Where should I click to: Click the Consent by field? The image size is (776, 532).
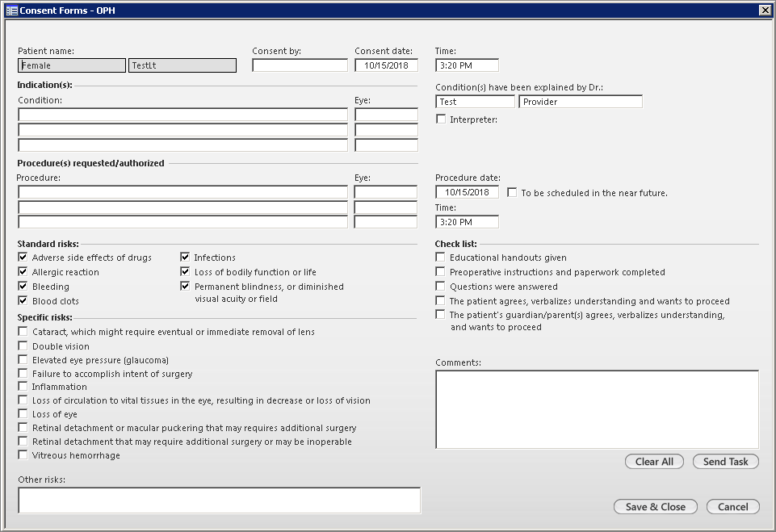[300, 65]
